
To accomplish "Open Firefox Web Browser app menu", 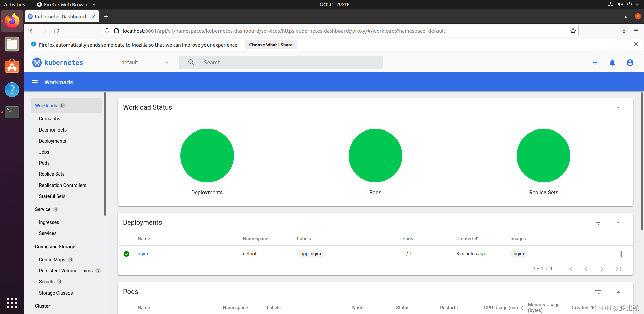I will pyautogui.click(x=66, y=4).
